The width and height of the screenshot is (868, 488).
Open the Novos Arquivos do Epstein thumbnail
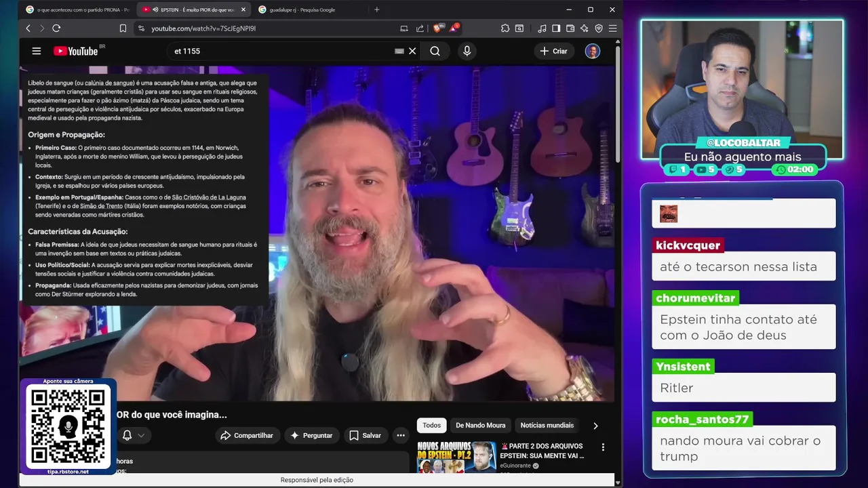[456, 457]
